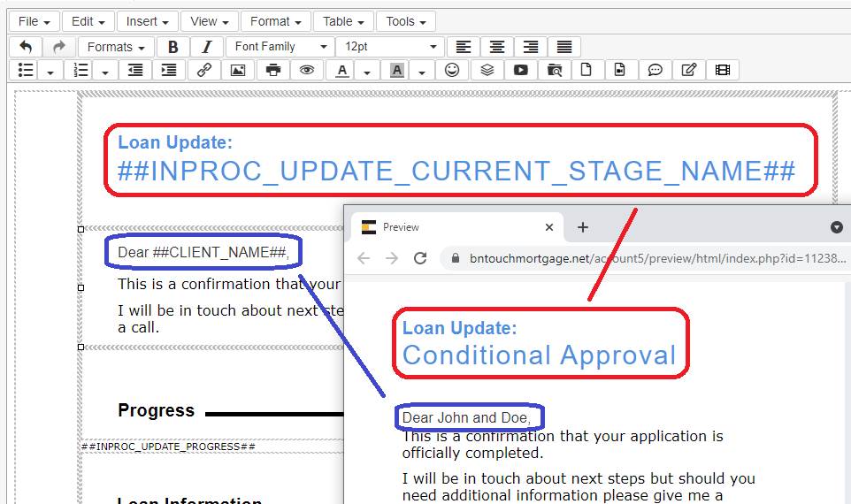Open the Table menu
This screenshot has height=504, width=851.
[343, 21]
